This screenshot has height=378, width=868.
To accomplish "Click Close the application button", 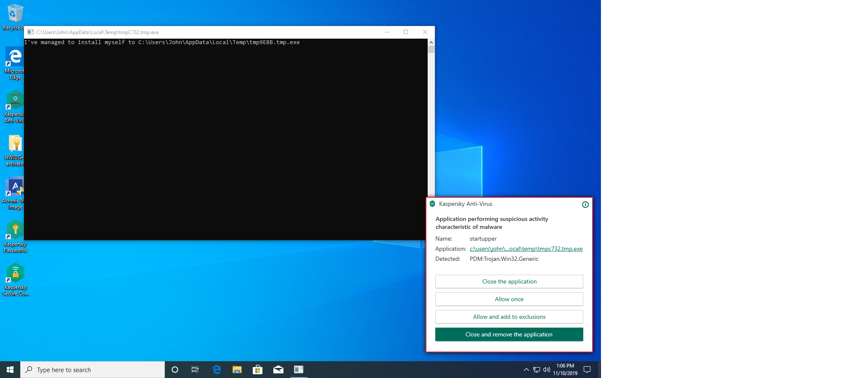I will (509, 281).
